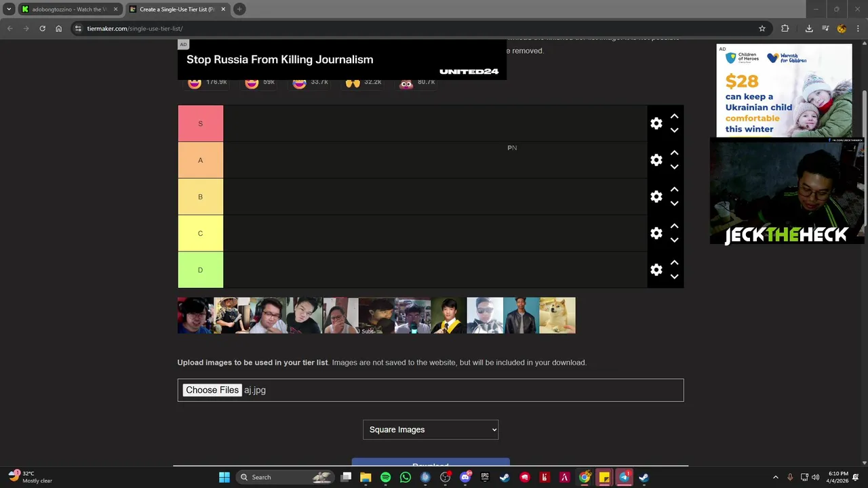Open Sticky Notes from taskbar

click(604, 477)
